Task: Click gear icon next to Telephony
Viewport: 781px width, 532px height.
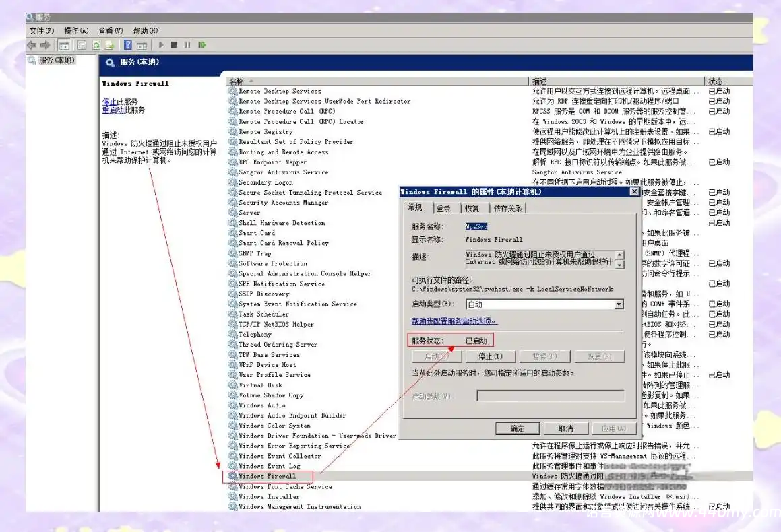Action: [x=232, y=335]
